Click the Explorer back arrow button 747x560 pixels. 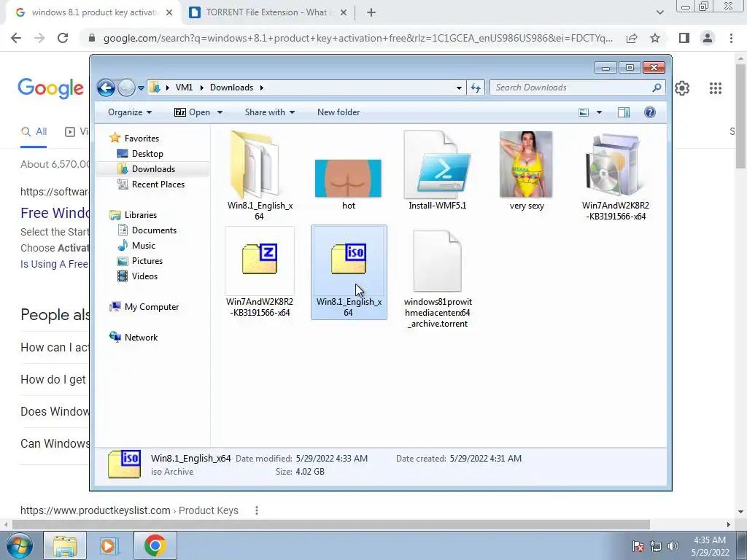(106, 87)
